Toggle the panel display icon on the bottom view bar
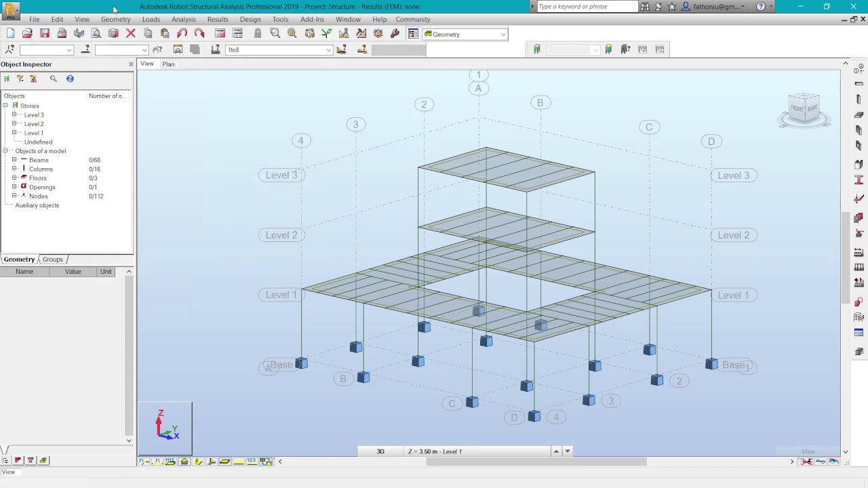This screenshot has height=488, width=868. coord(224,462)
